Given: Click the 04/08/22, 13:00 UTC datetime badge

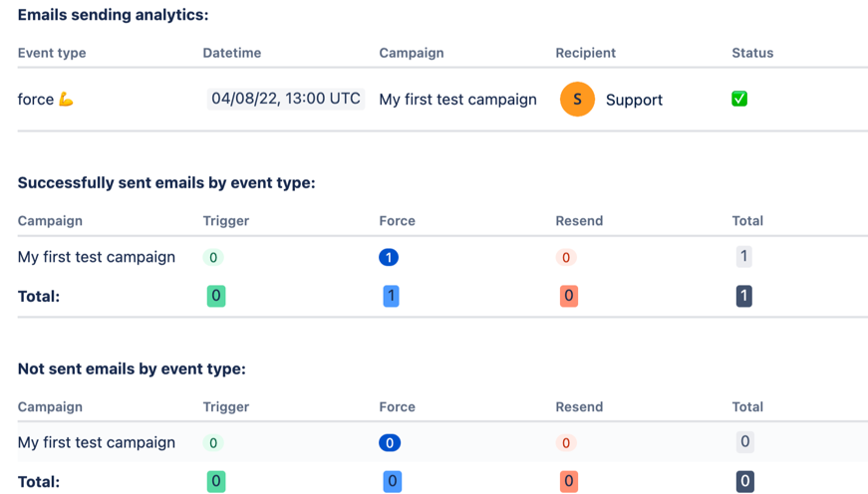Looking at the screenshot, I should [x=286, y=99].
